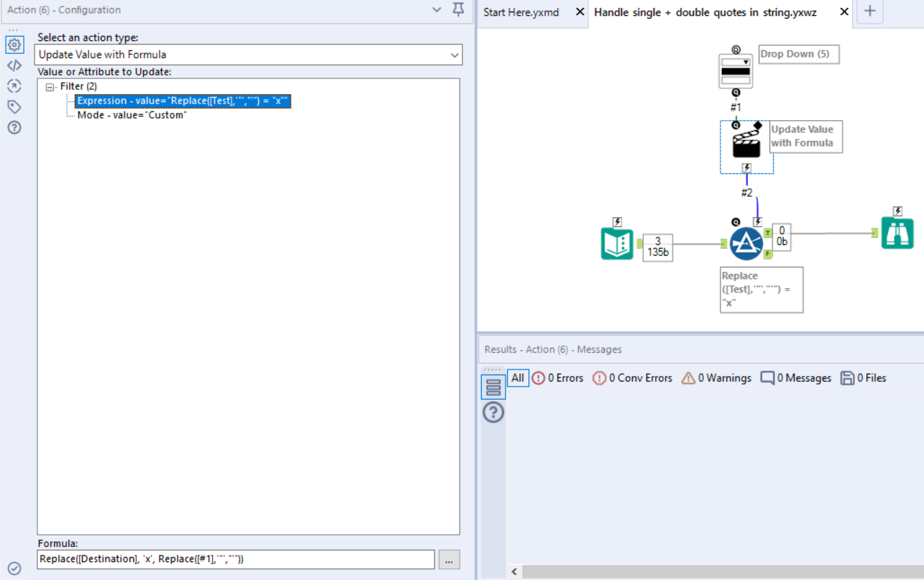
Task: Toggle the pin on the Action panel
Action: pyautogui.click(x=458, y=11)
